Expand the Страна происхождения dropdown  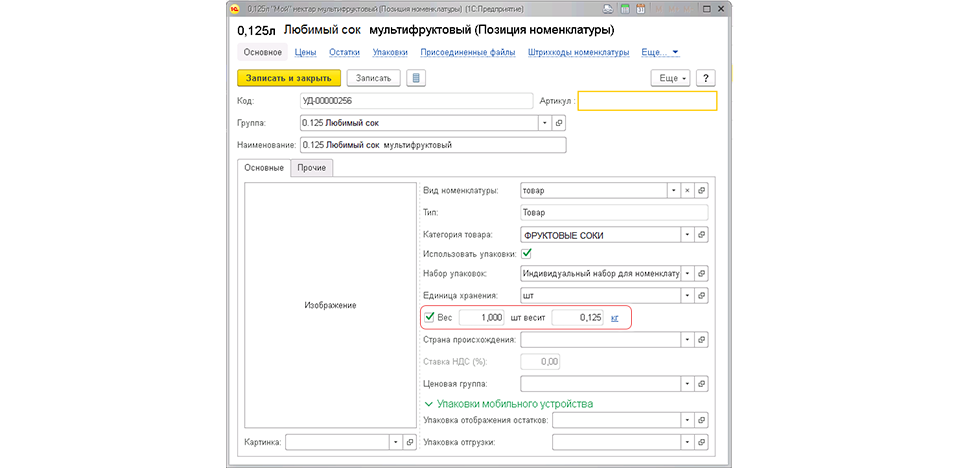pos(688,339)
